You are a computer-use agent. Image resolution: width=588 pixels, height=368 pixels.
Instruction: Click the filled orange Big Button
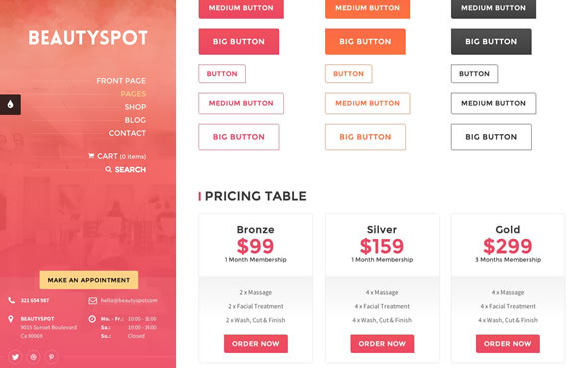click(365, 41)
